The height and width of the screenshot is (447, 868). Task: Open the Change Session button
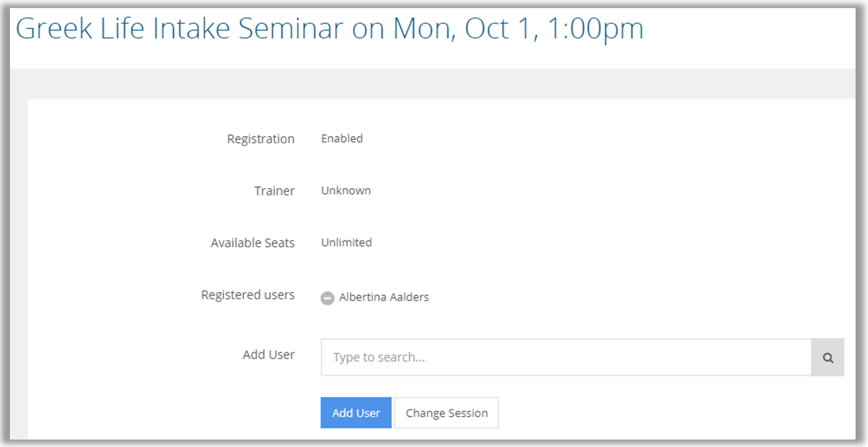pos(446,413)
